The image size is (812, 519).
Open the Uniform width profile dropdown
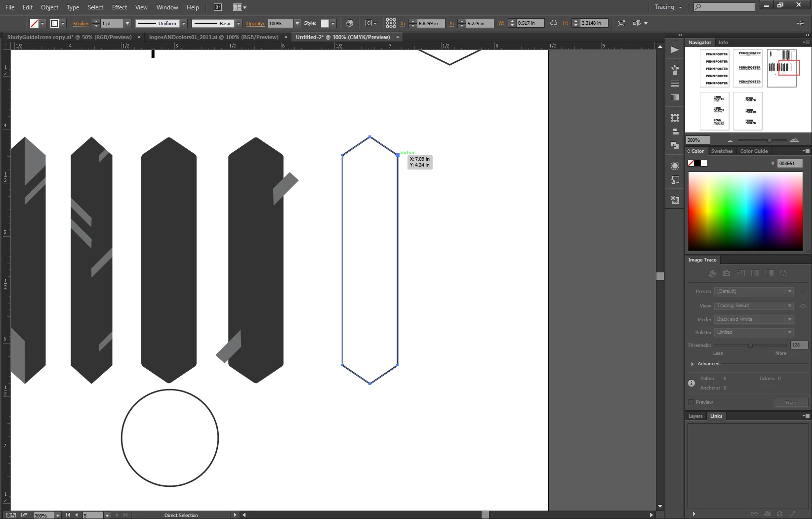tap(184, 23)
